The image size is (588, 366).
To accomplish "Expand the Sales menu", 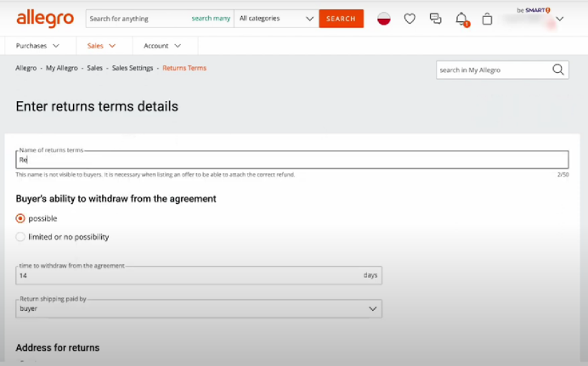I will coord(101,46).
